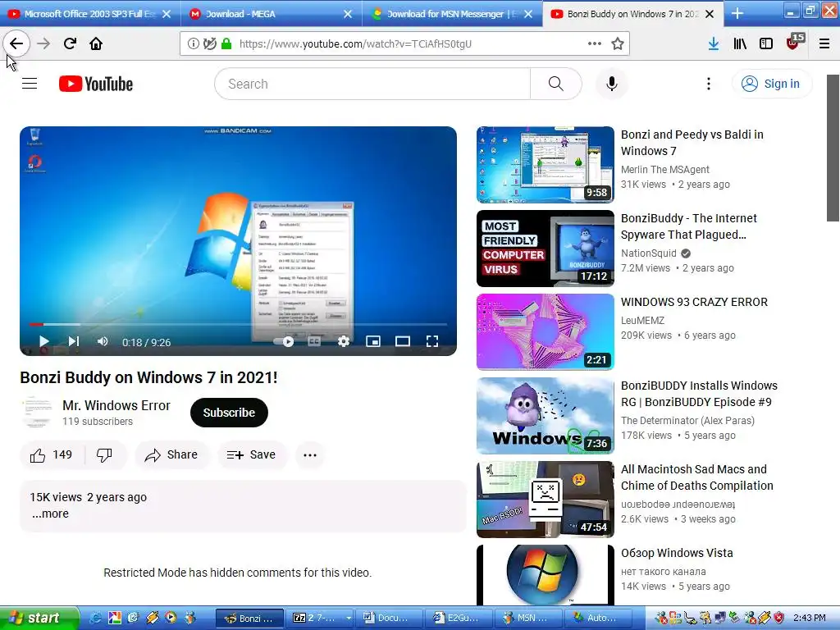Show site information icon in address bar
The width and height of the screenshot is (840, 630).
click(x=193, y=44)
